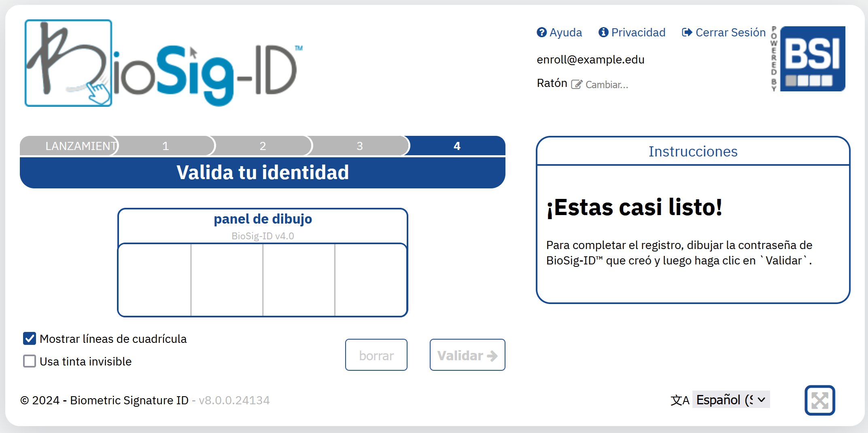Uncheck Mostrar líneas de cuadrícula
The width and height of the screenshot is (868, 433).
tap(29, 338)
